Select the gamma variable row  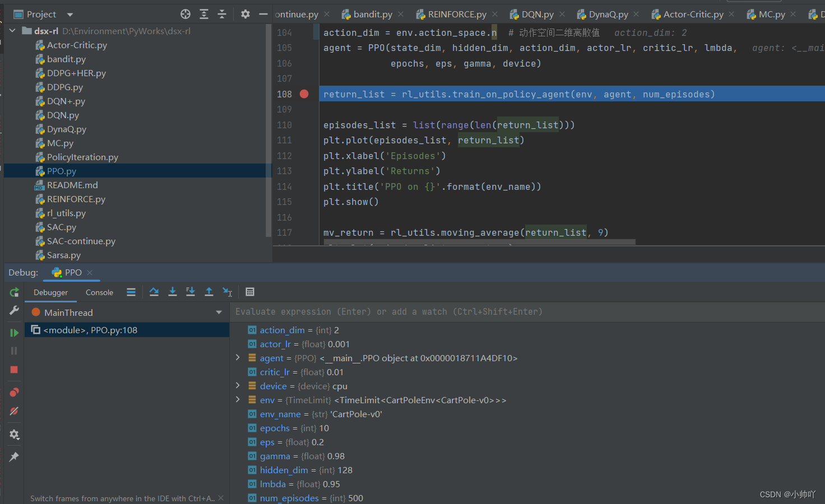[527, 456]
